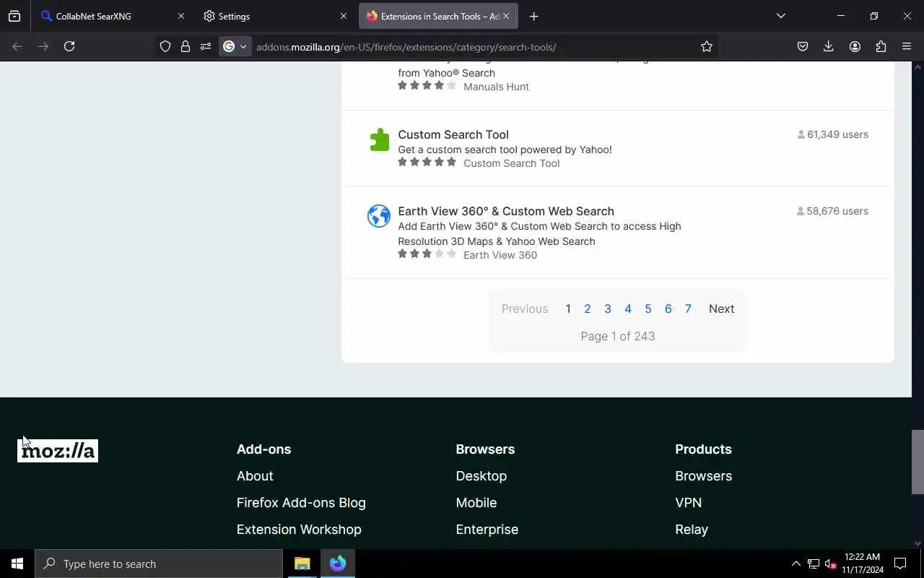The height and width of the screenshot is (578, 924).
Task: Close the CollabNet SearXNG tab
Action: (181, 16)
